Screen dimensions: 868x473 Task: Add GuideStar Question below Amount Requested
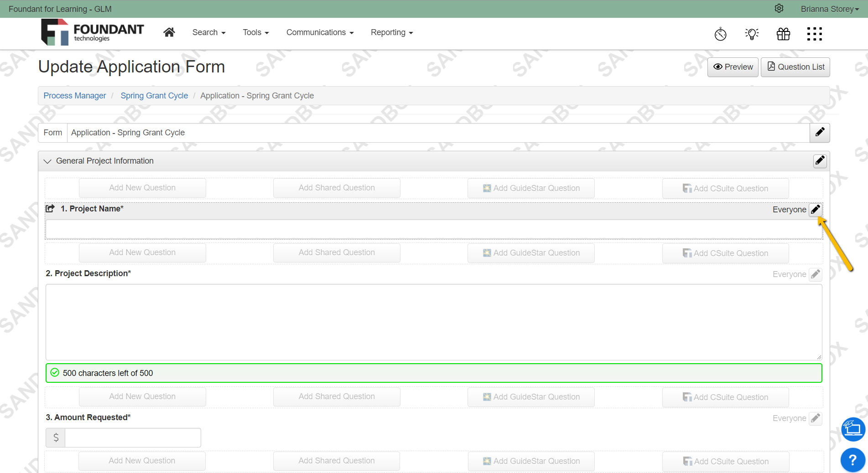tap(531, 461)
